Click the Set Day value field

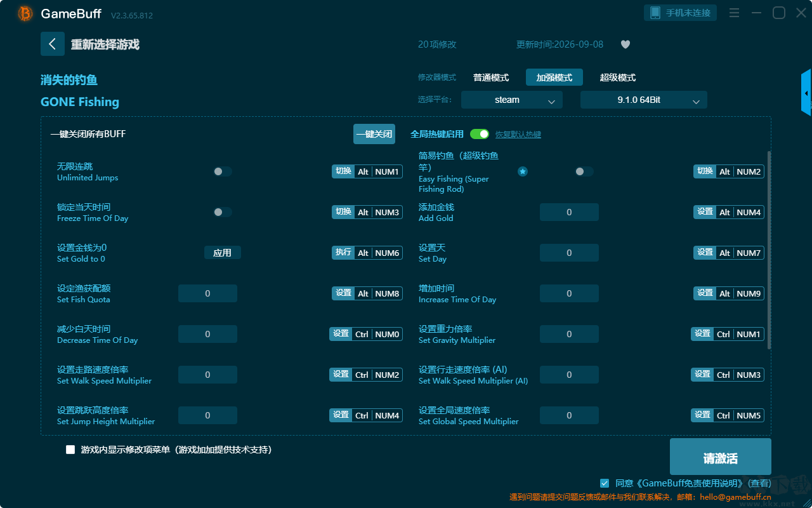(x=569, y=253)
